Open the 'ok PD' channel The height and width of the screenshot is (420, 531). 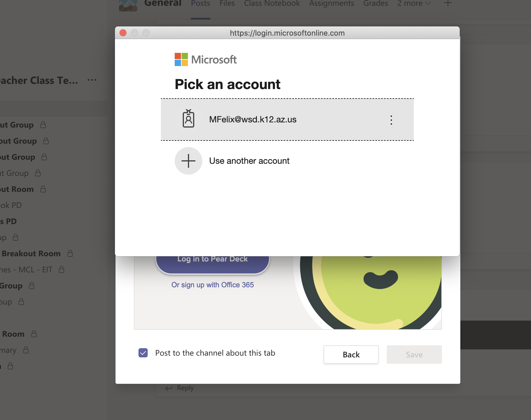click(11, 205)
